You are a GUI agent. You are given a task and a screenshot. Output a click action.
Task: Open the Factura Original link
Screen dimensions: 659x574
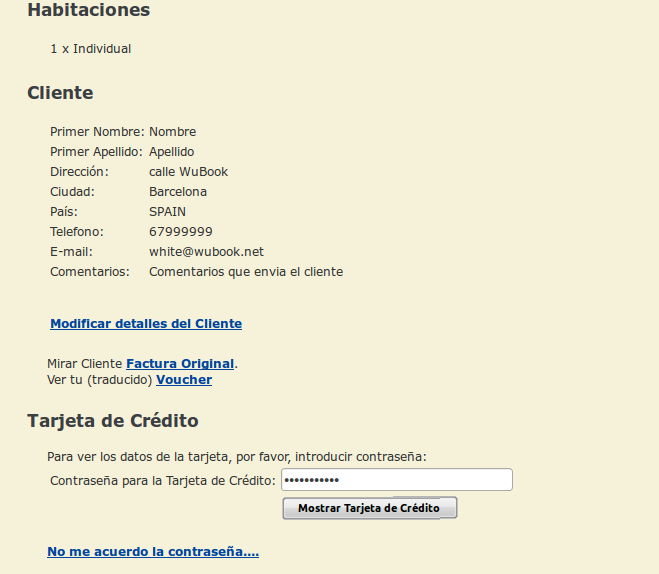[x=180, y=363]
